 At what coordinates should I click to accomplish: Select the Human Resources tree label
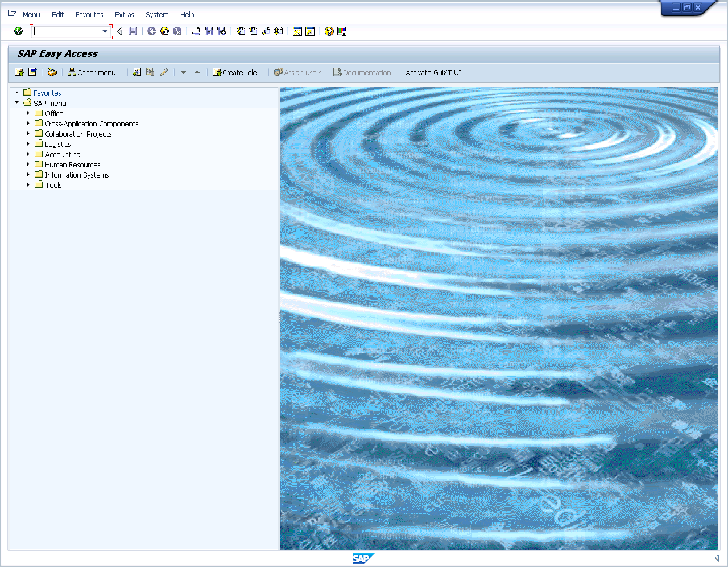(73, 164)
